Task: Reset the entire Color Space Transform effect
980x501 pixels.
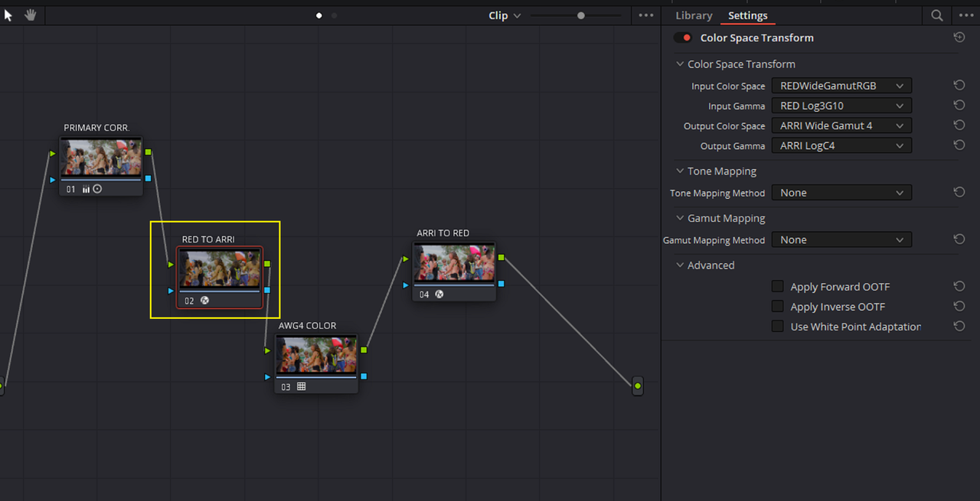Action: click(x=959, y=37)
